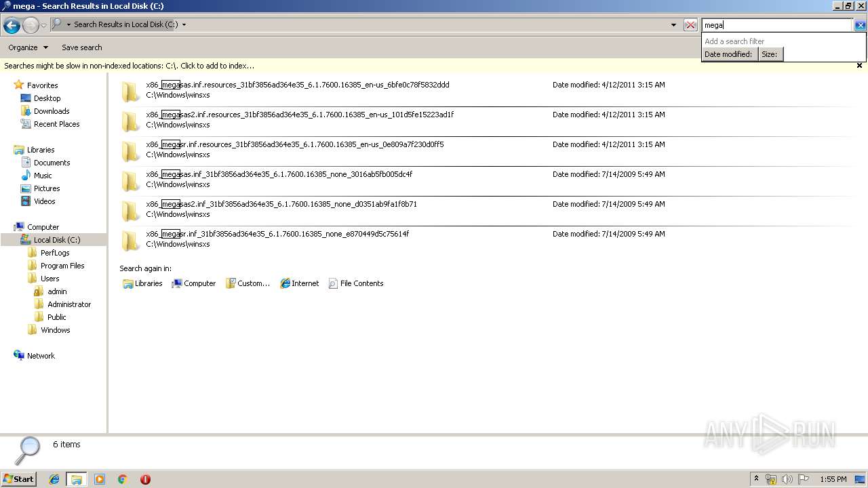This screenshot has height=488, width=868.
Task: Open the Organize menu
Action: tap(28, 47)
